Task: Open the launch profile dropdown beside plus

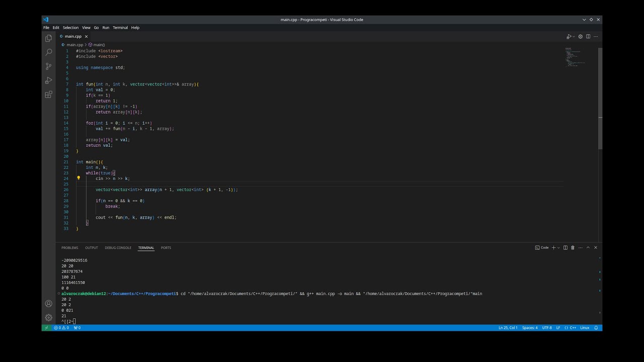Action: click(x=558, y=248)
